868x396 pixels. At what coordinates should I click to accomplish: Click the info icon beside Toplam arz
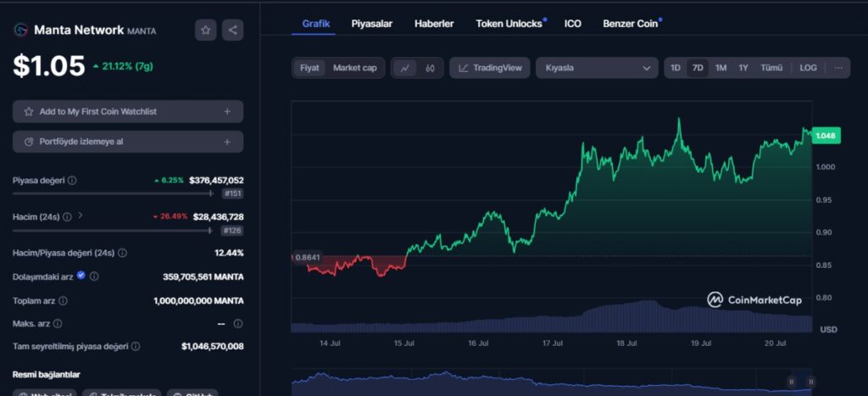coord(63,301)
